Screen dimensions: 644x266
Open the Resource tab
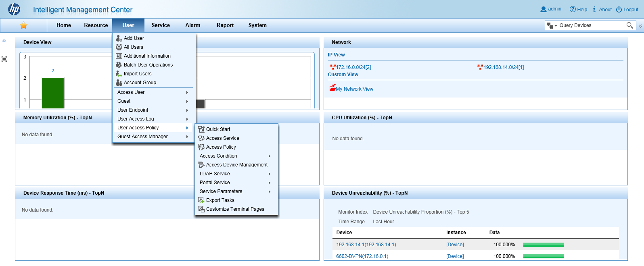(x=96, y=25)
